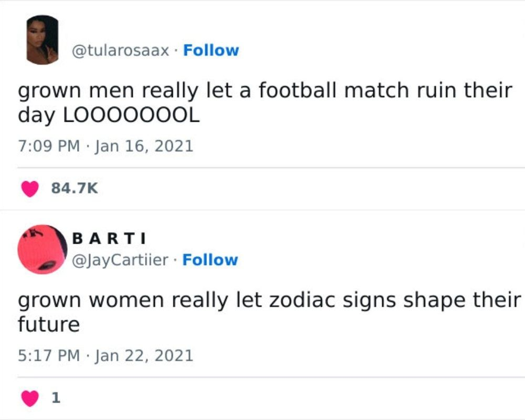Image resolution: width=525 pixels, height=420 pixels.
Task: Click the @tularosaax profile avatar
Action: 43,39
